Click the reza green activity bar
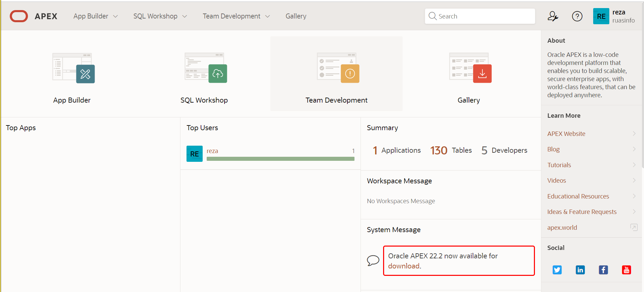The image size is (644, 292). coord(280,159)
